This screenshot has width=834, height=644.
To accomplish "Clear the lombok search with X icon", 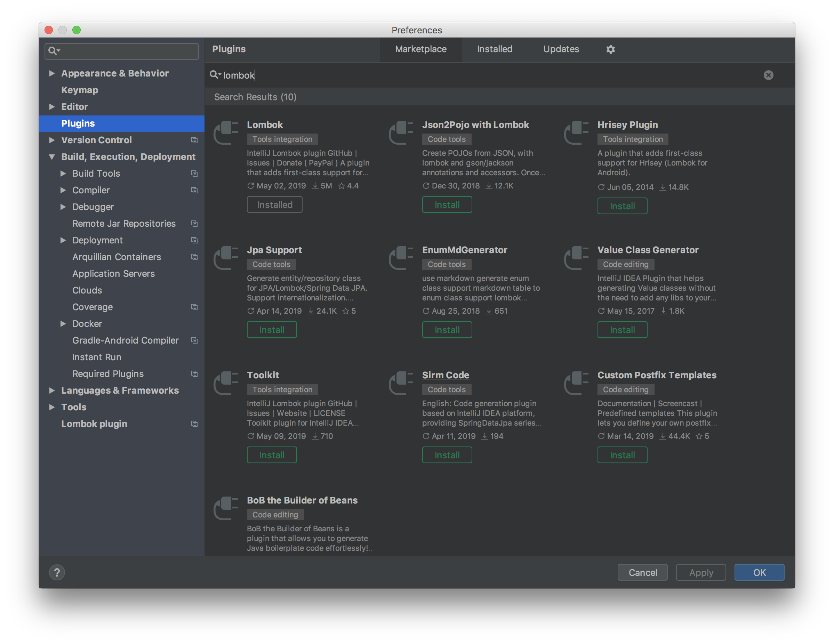I will click(768, 75).
